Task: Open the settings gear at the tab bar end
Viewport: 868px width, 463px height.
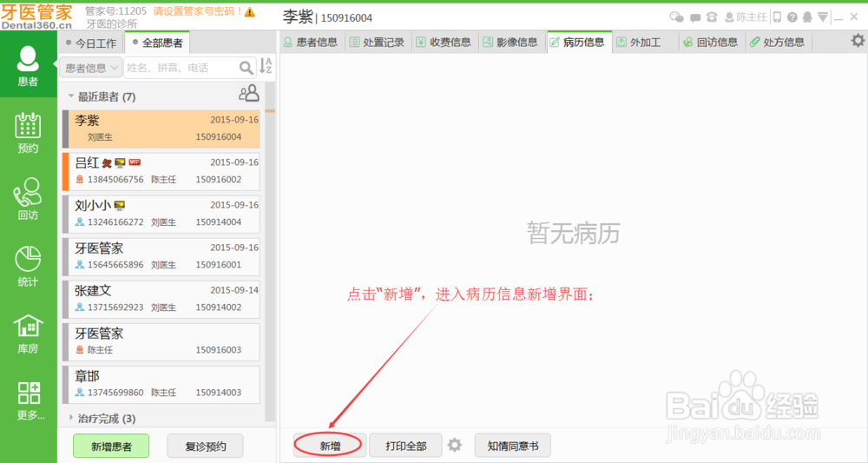Action: point(858,41)
